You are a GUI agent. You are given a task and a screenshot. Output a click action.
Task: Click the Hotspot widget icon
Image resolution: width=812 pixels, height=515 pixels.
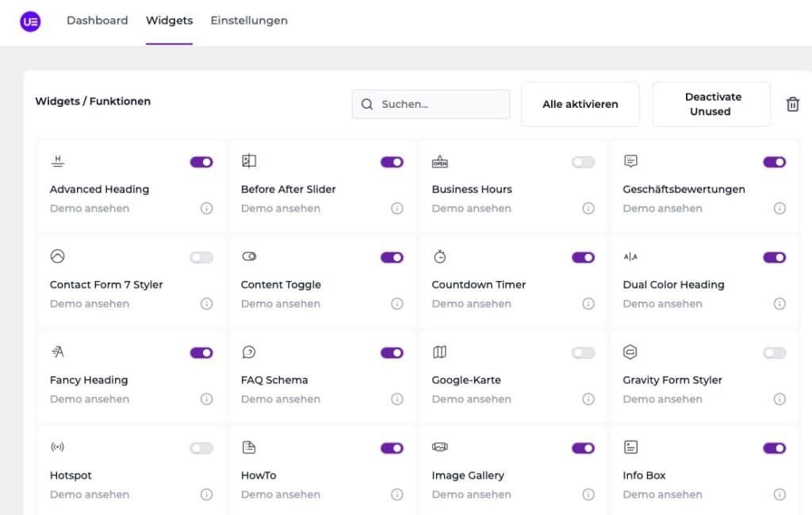(x=57, y=448)
